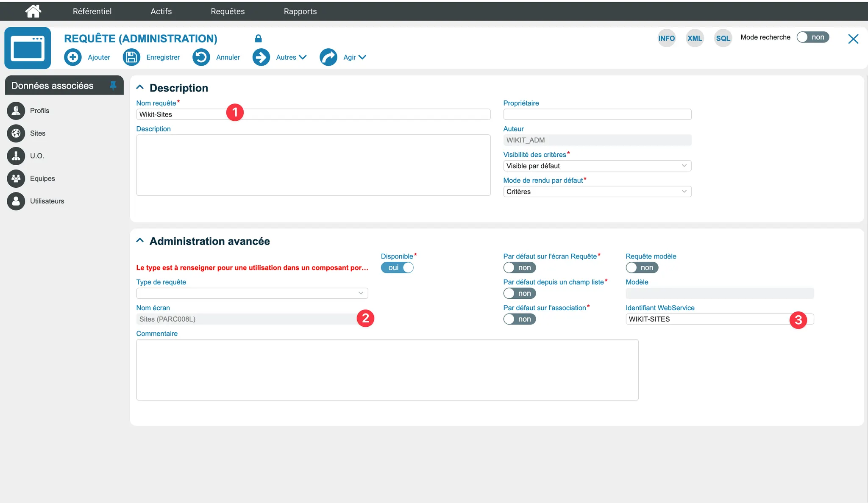
Task: Click the Ajouter plus icon
Action: (x=73, y=57)
